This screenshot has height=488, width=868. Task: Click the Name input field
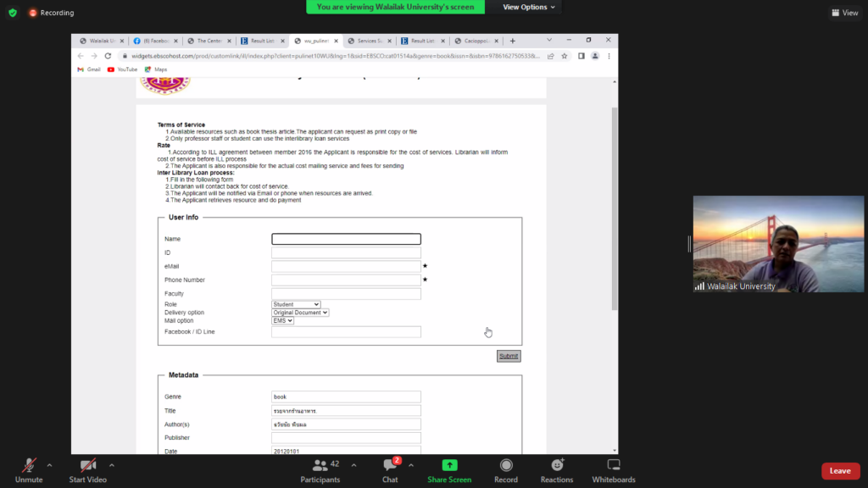346,239
